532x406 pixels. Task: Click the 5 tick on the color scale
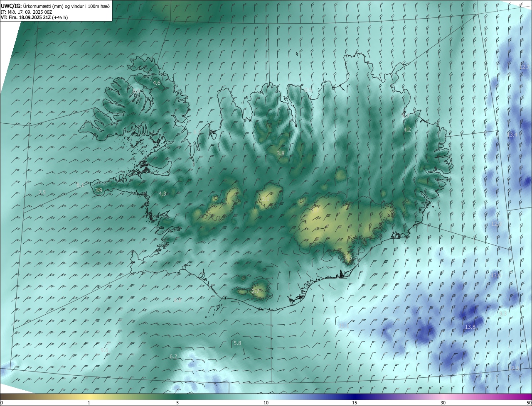tap(177, 403)
